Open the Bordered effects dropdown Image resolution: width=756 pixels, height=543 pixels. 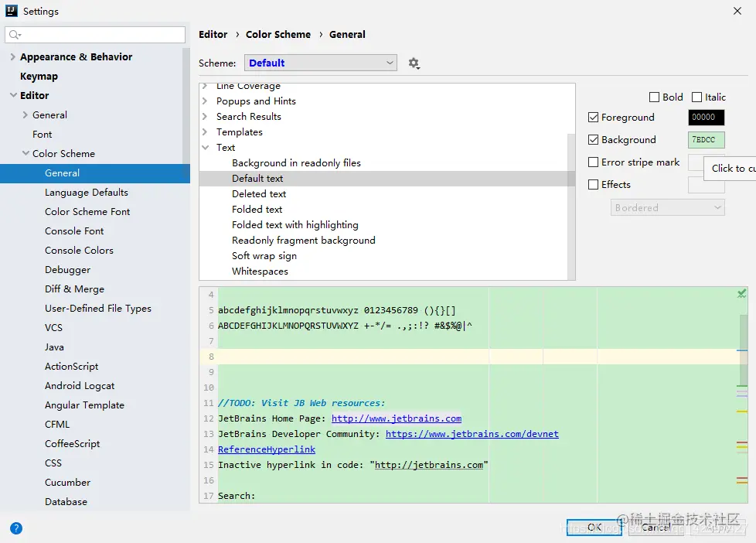667,207
